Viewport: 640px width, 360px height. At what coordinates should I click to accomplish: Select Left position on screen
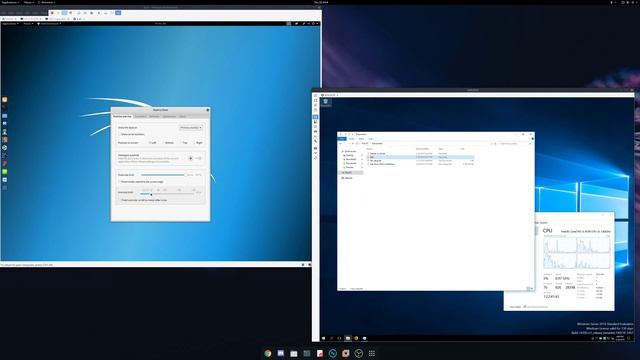(152, 143)
